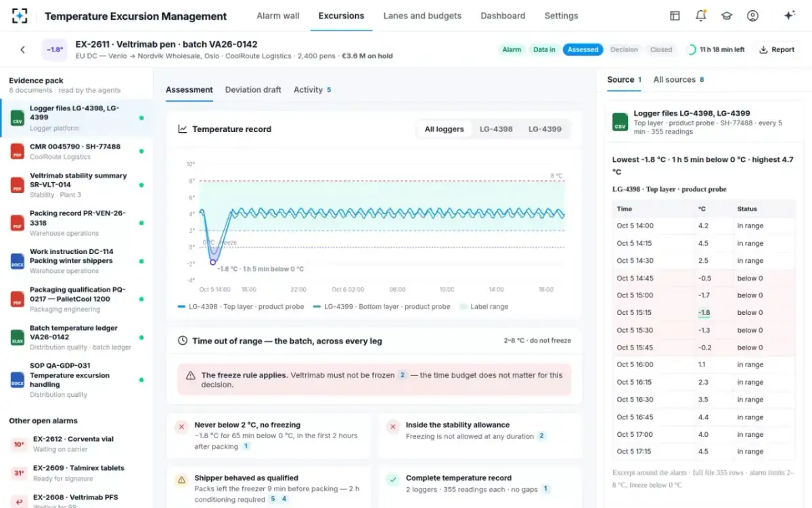Click red X on Inside the stability allowance

(x=392, y=427)
